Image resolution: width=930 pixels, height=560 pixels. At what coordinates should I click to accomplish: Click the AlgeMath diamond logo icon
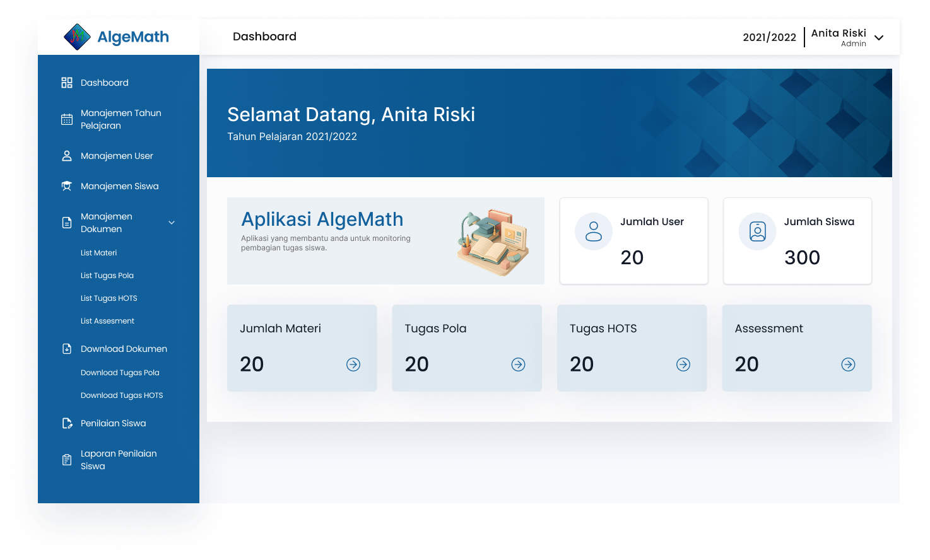78,37
